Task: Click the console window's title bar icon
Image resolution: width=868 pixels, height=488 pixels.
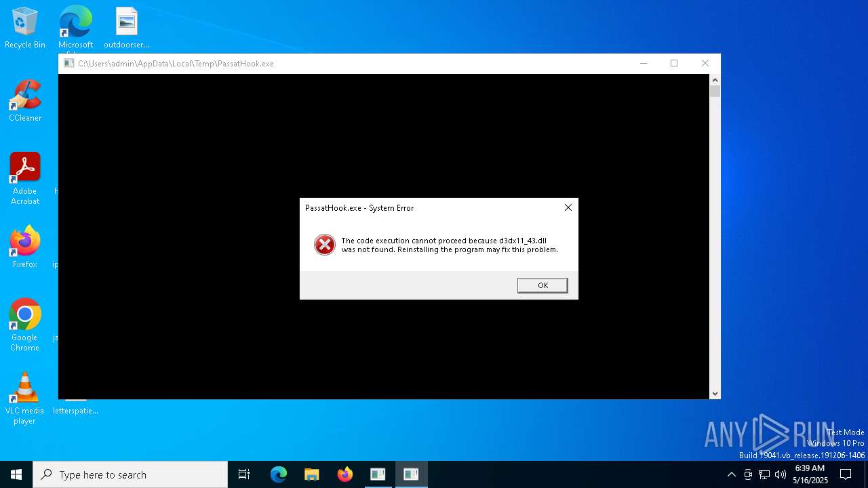Action: pos(68,63)
